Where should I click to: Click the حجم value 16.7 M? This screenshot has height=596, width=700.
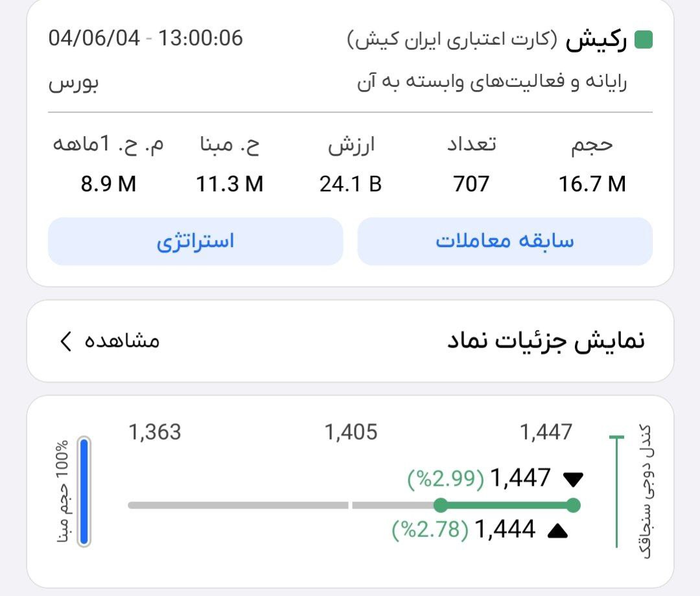coord(592,184)
